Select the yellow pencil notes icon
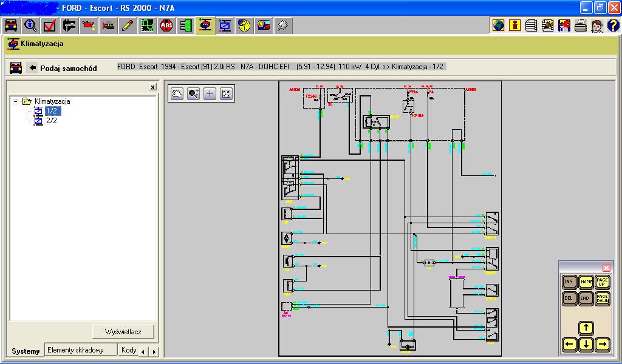 128,25
